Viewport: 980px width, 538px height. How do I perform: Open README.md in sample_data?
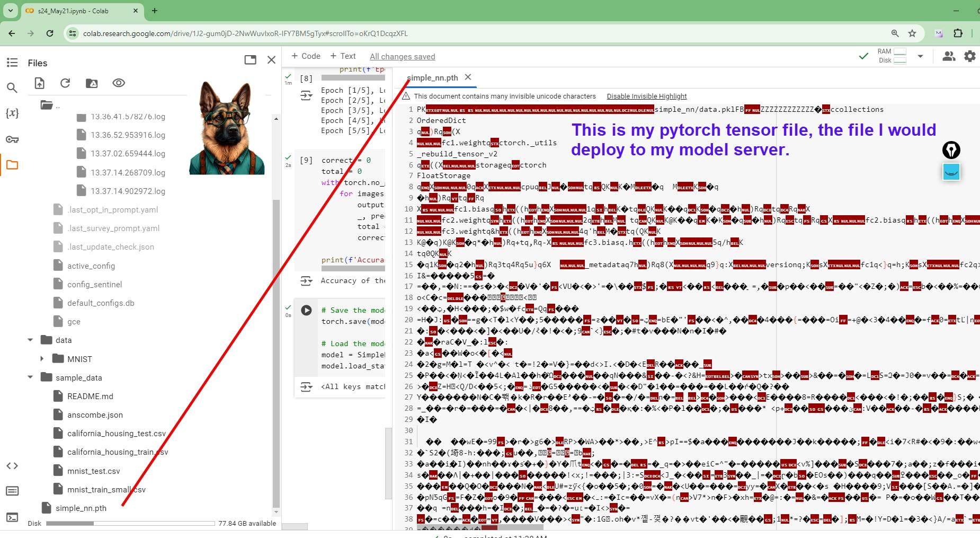pos(90,396)
